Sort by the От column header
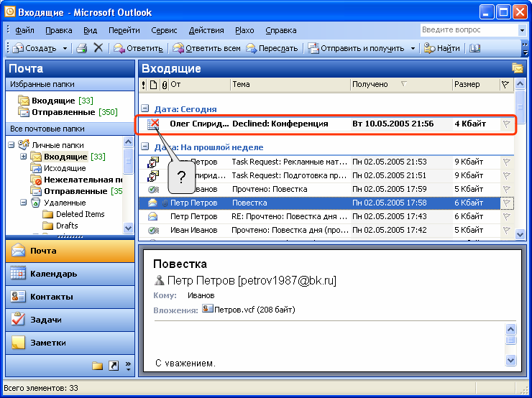Viewport: 532px width, 398px height. pyautogui.click(x=200, y=85)
